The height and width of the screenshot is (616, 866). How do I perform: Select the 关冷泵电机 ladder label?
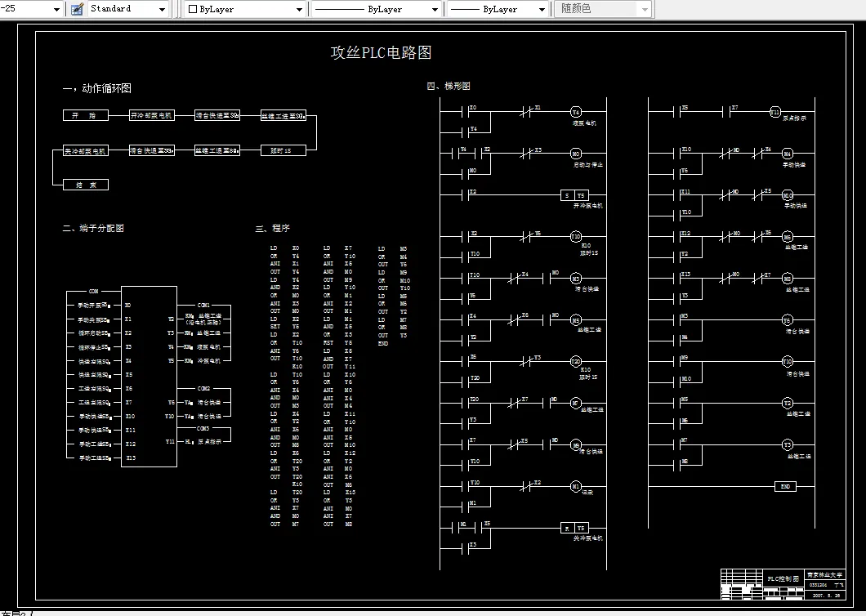(x=588, y=538)
